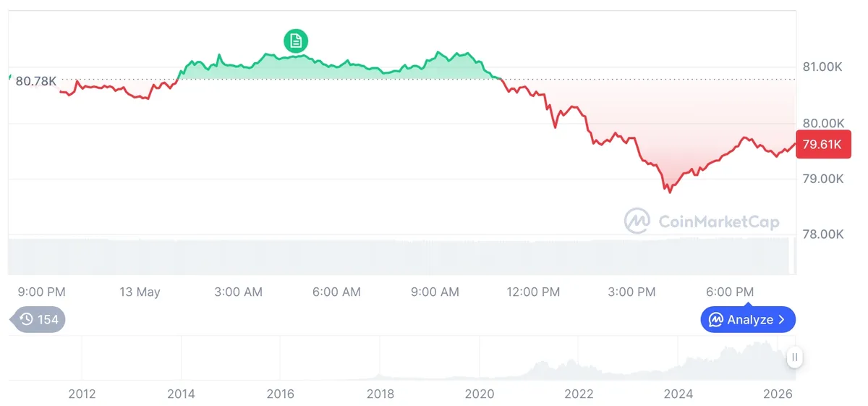The image size is (868, 406).
Task: Grab the range handle with pause bars
Action: pyautogui.click(x=795, y=357)
